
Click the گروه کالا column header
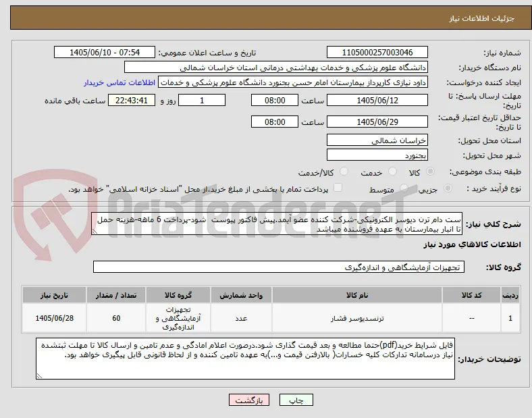click(x=178, y=295)
